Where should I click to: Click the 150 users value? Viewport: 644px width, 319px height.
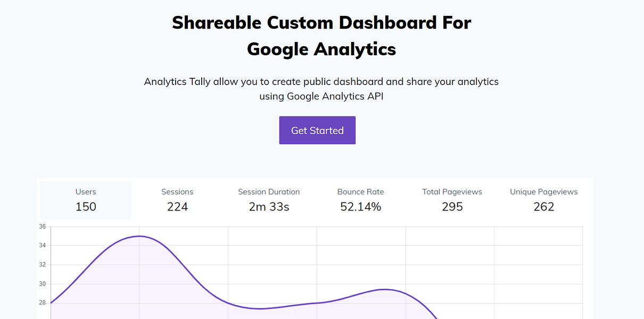(x=86, y=207)
